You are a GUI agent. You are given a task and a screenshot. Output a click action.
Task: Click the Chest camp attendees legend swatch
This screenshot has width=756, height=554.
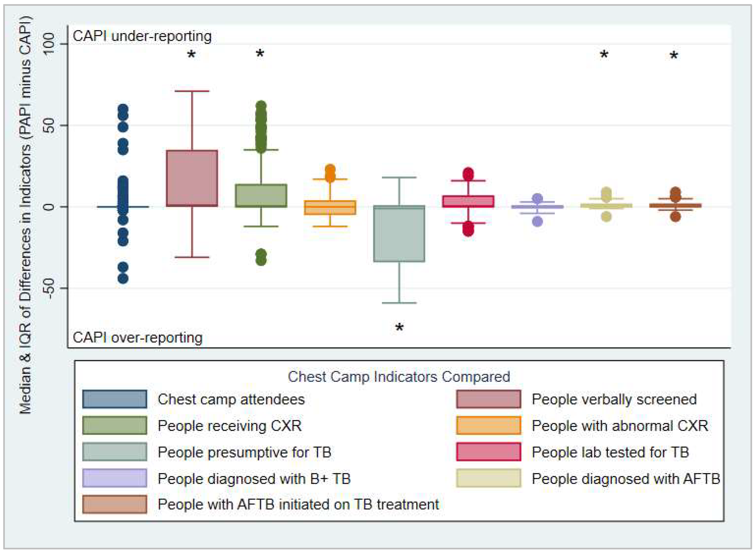click(x=114, y=399)
